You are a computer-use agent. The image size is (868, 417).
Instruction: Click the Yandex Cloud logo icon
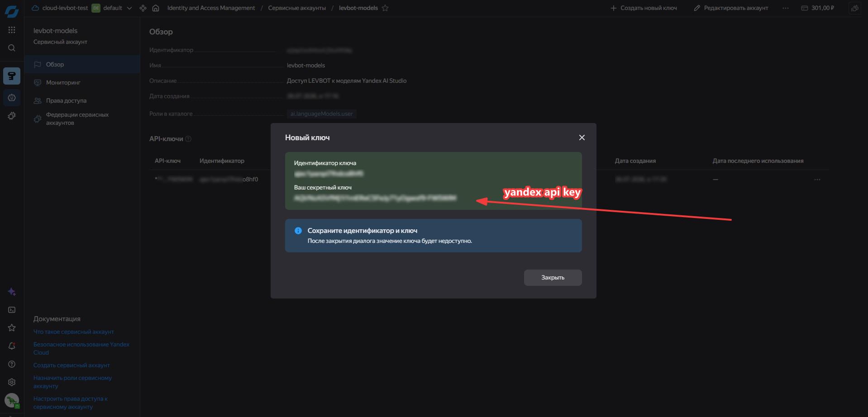(12, 11)
